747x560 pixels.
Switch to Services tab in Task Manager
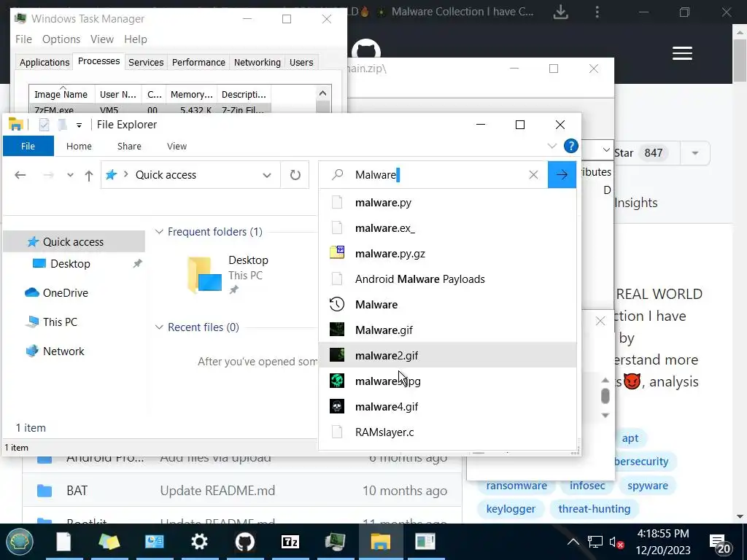(146, 63)
